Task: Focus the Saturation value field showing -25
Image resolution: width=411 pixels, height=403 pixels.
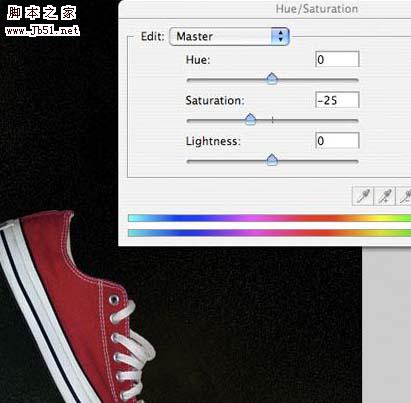Action: pos(337,100)
